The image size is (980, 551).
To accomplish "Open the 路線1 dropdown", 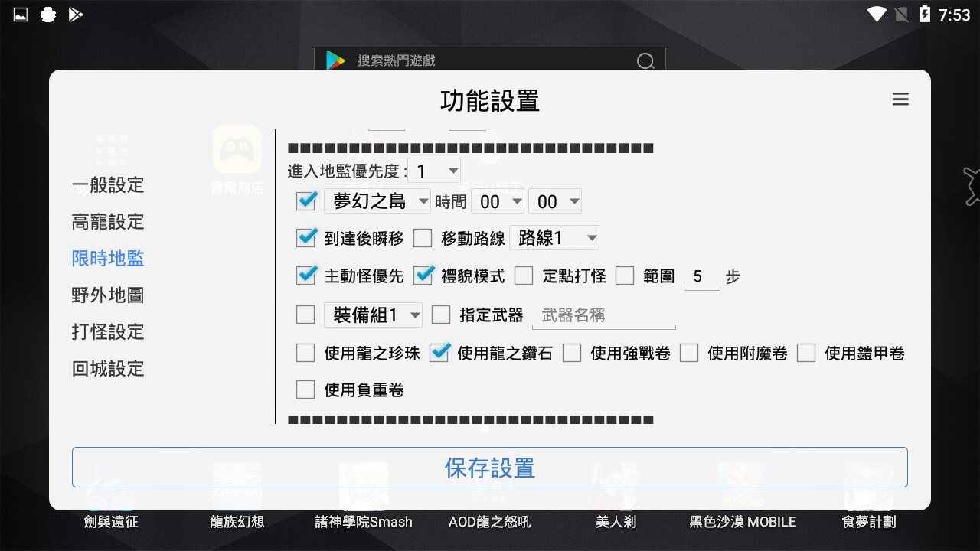I will pyautogui.click(x=554, y=237).
